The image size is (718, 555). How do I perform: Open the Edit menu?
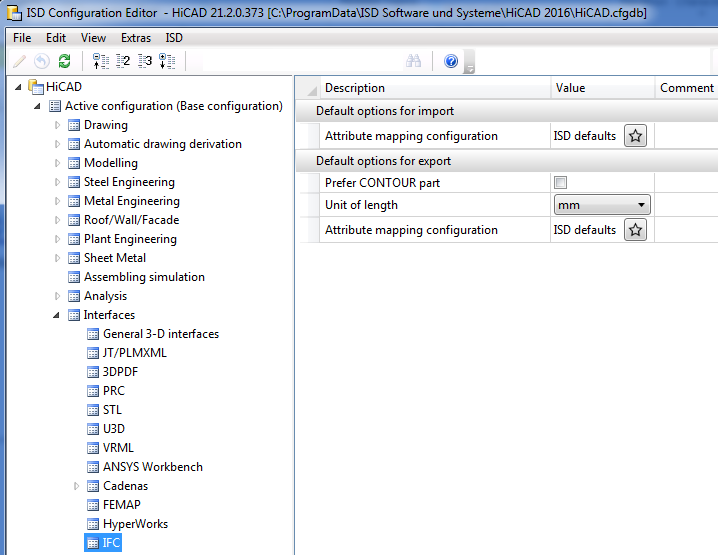56,38
